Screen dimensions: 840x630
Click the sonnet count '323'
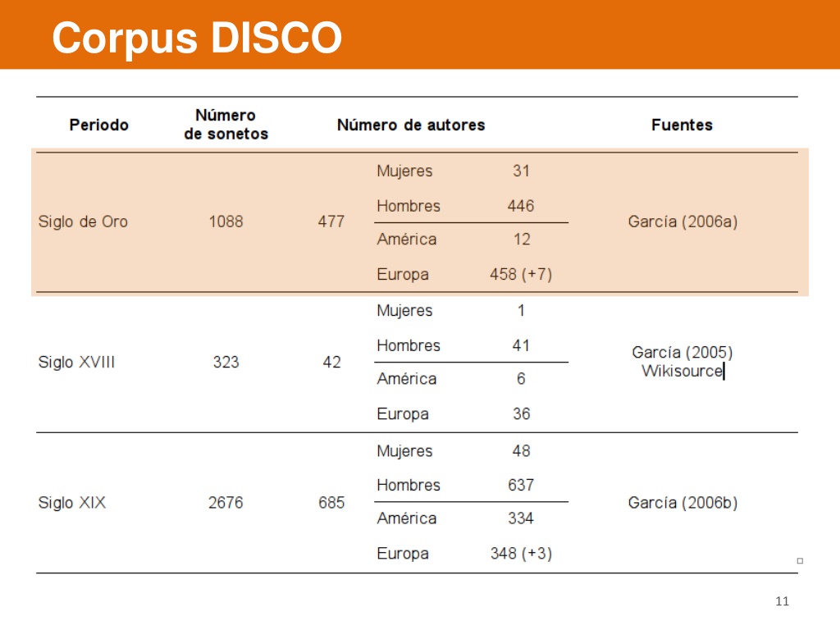[x=226, y=362]
